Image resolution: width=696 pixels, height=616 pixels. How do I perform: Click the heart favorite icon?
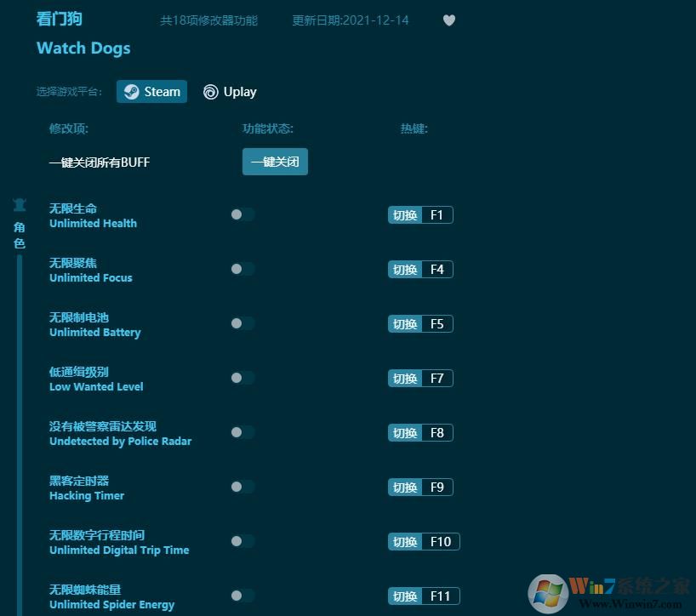click(449, 20)
